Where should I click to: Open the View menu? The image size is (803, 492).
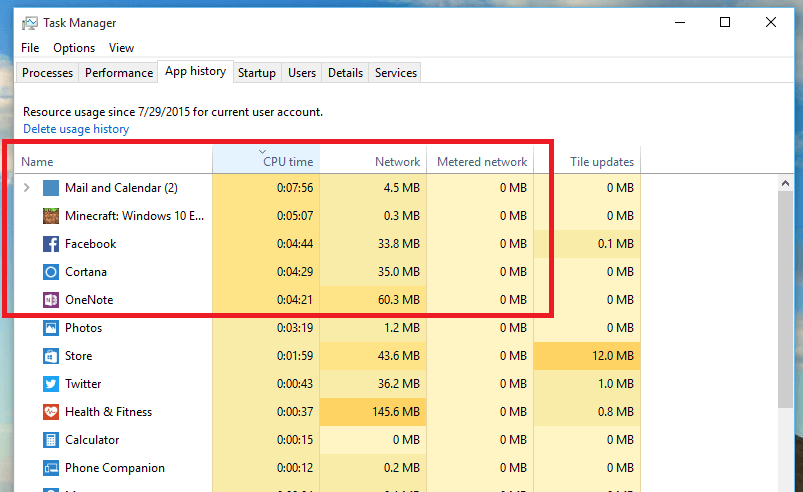[121, 48]
